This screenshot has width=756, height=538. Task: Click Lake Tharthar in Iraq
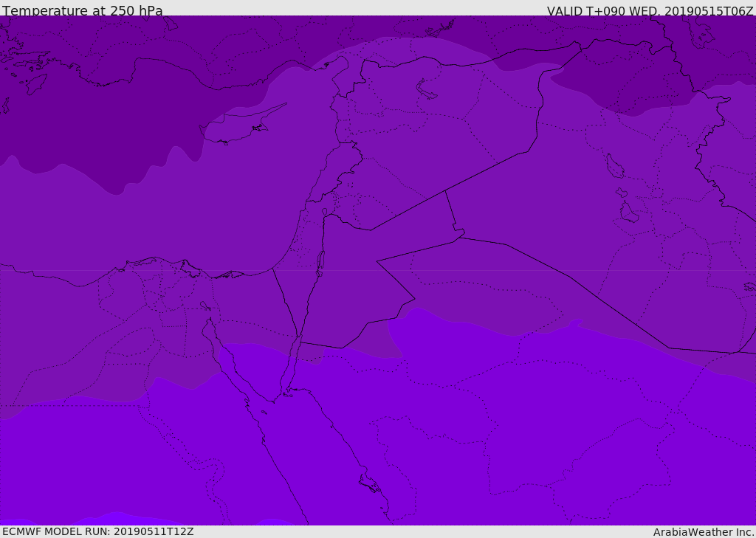pyautogui.click(x=614, y=167)
